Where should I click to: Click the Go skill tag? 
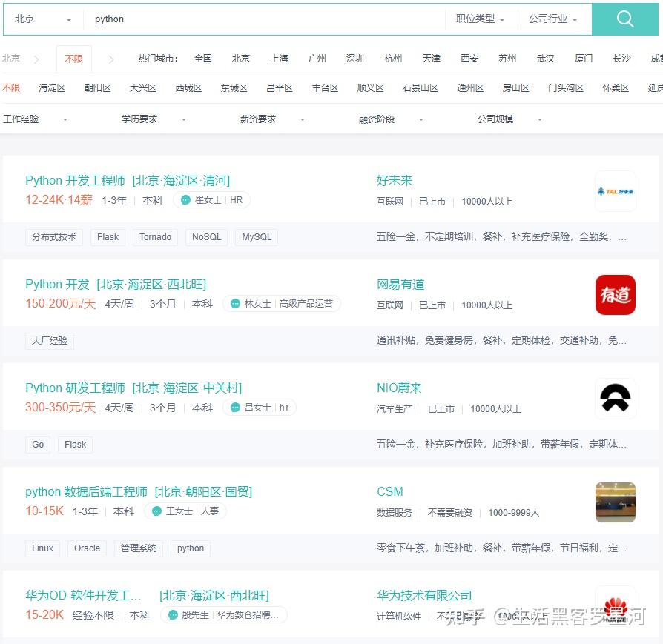pyautogui.click(x=38, y=445)
